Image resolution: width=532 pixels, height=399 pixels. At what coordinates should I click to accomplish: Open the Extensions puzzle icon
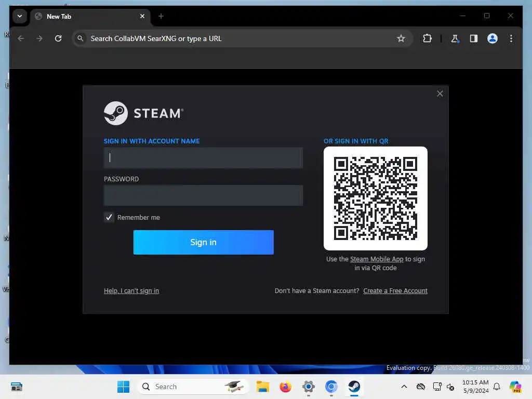pos(427,38)
